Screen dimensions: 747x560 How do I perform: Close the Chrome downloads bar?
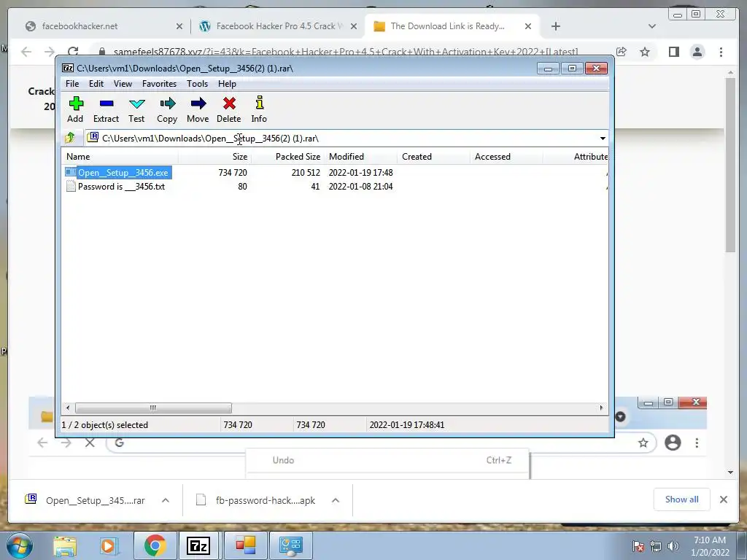coord(724,499)
